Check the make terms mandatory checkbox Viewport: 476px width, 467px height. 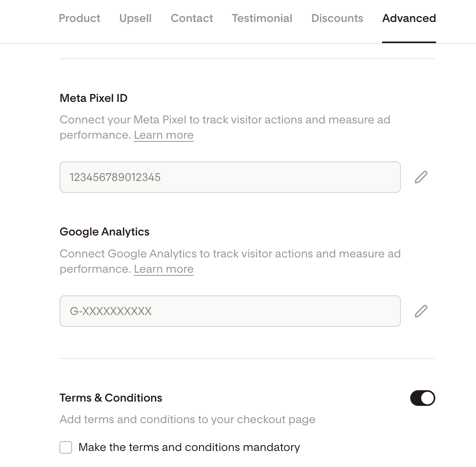click(66, 447)
